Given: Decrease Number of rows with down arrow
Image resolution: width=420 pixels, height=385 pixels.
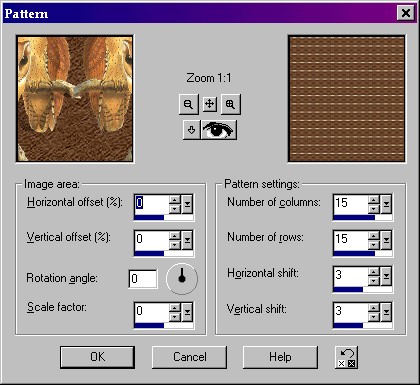Looking at the screenshot, I should coord(374,245).
